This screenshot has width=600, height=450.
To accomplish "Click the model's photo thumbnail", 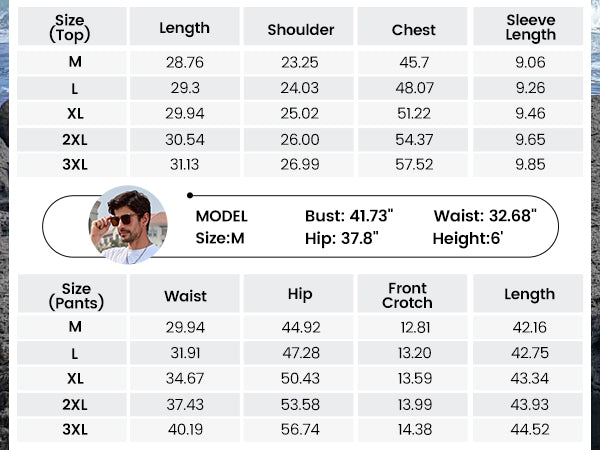I will (x=127, y=225).
